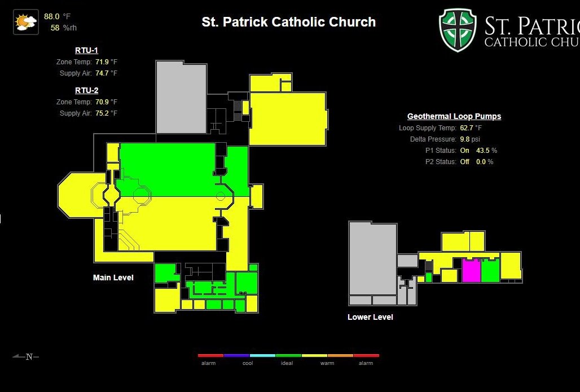Image resolution: width=580 pixels, height=392 pixels.
Task: Click the P2 Status 'Off' value
Action: pyautogui.click(x=464, y=162)
